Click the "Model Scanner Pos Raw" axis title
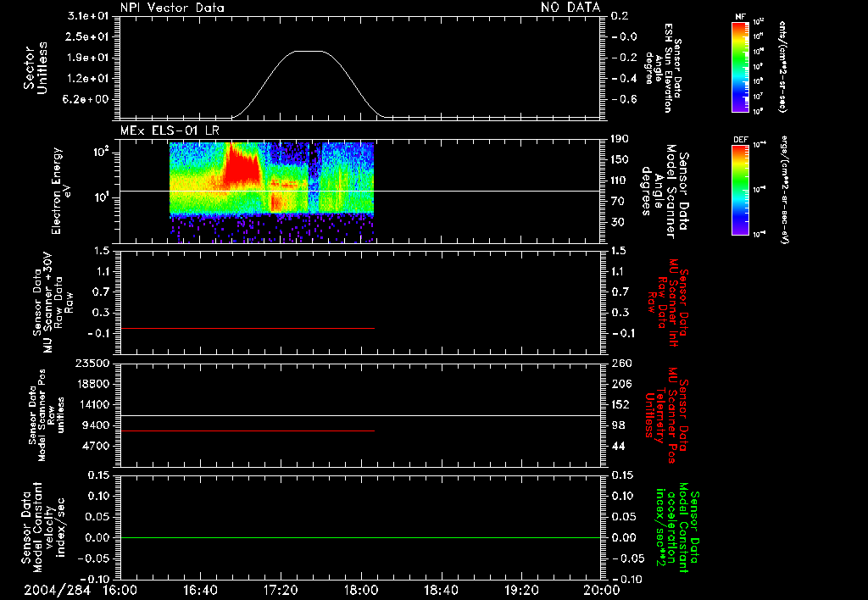The width and height of the screenshot is (868, 600). (47, 415)
